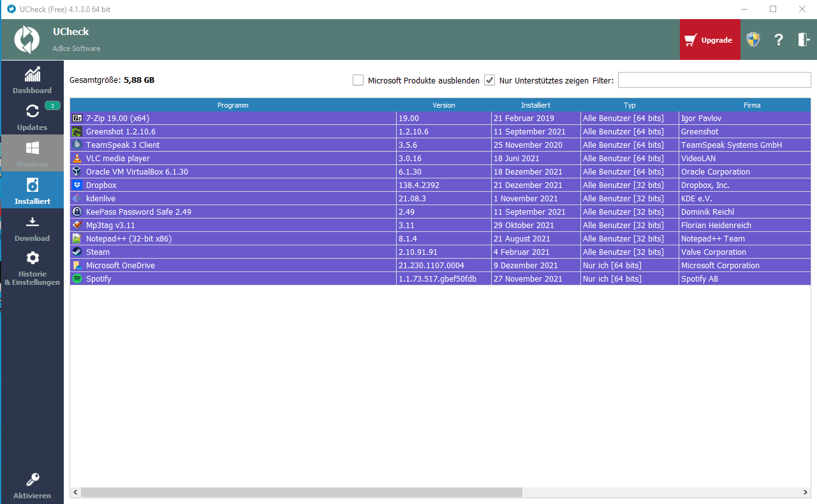Screen dimensions: 817x504
Task: Open help via the question mark icon
Action: [779, 40]
